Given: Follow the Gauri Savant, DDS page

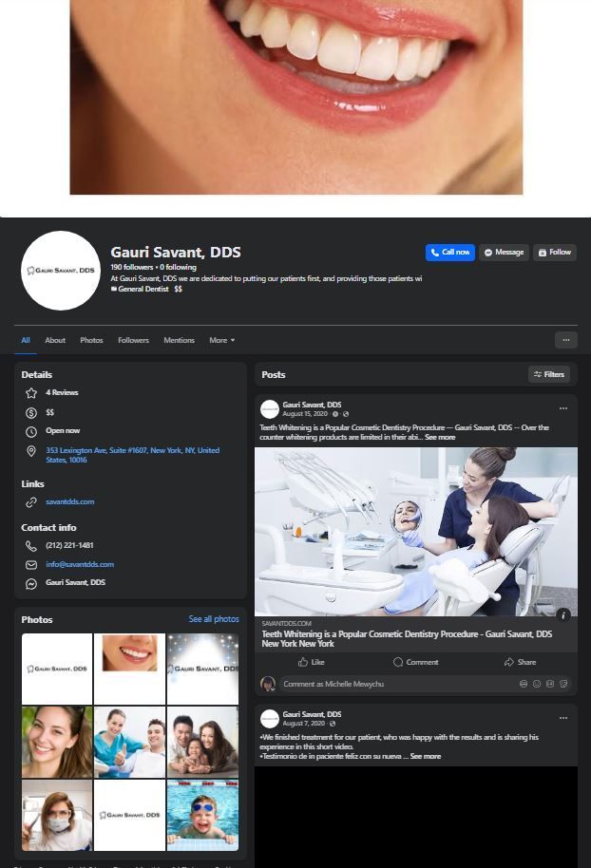Looking at the screenshot, I should 555,253.
